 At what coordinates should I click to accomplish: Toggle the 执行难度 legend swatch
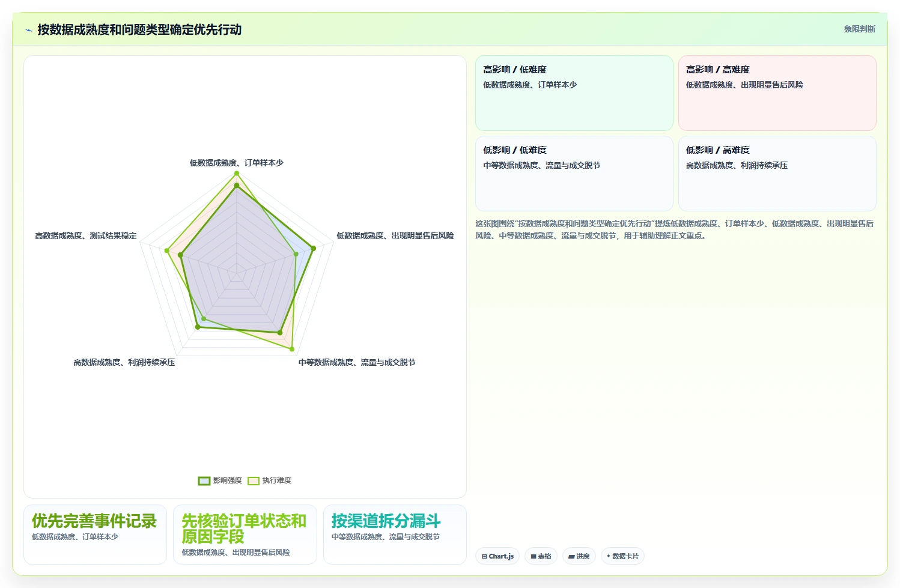click(x=254, y=480)
